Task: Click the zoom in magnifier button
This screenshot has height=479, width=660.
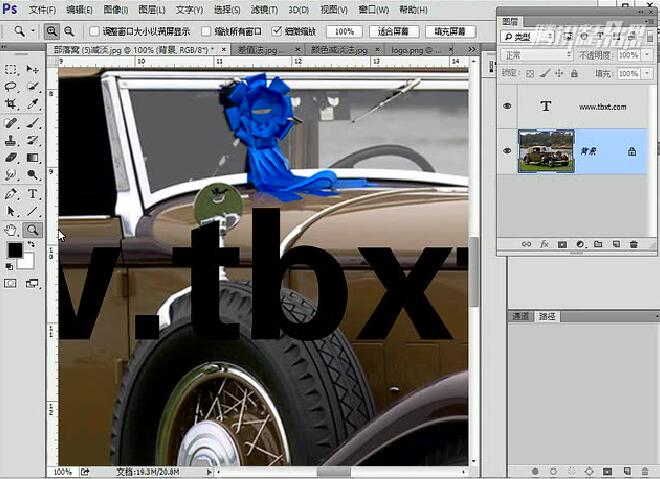Action: (52, 32)
